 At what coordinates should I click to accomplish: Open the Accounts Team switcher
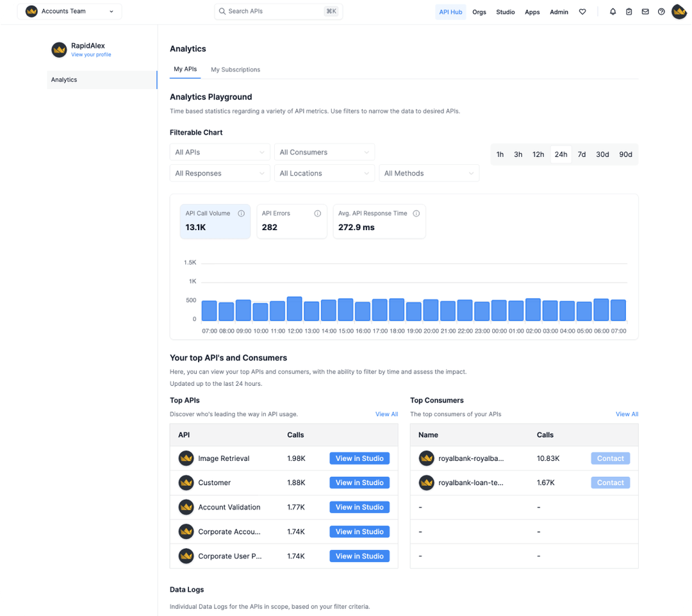click(69, 11)
